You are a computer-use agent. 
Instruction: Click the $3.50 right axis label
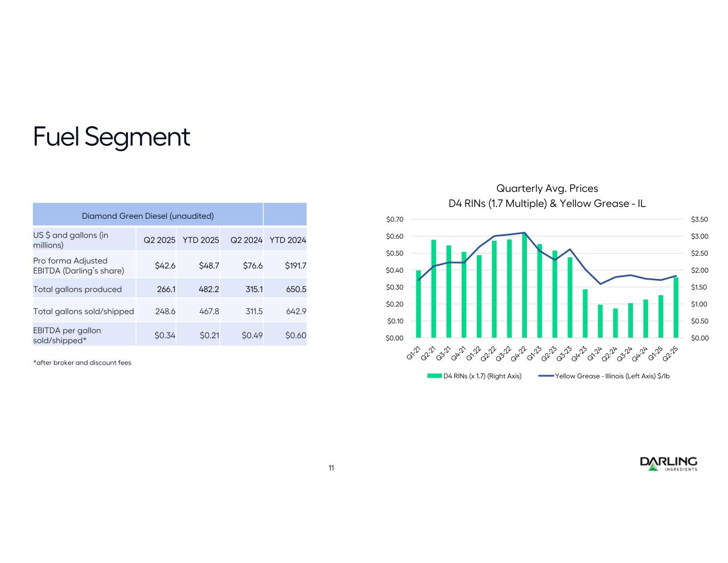coord(699,219)
